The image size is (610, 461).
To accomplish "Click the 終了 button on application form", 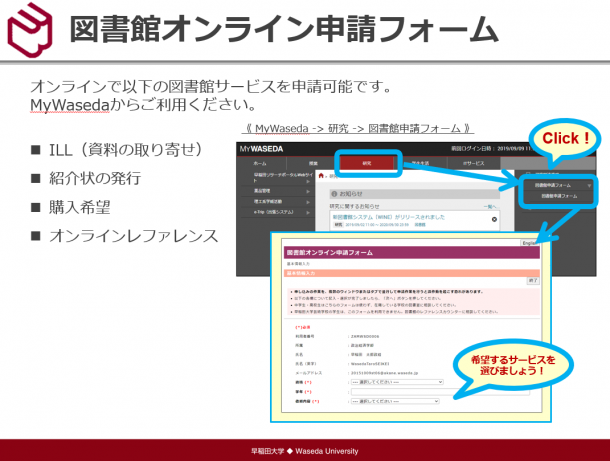I will coord(533,280).
